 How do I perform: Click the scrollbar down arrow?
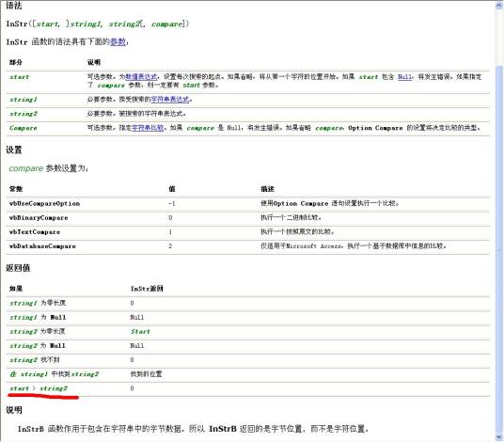(x=499, y=437)
